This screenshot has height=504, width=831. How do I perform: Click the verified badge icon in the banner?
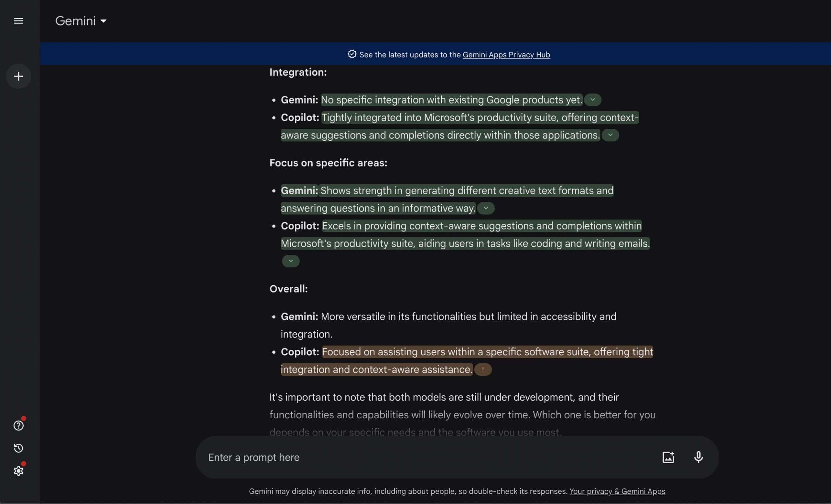point(352,54)
